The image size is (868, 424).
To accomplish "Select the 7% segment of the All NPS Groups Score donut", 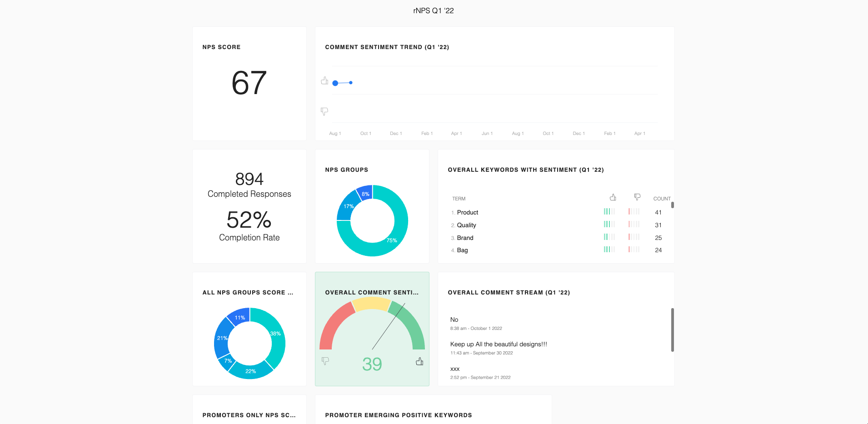I will 228,361.
